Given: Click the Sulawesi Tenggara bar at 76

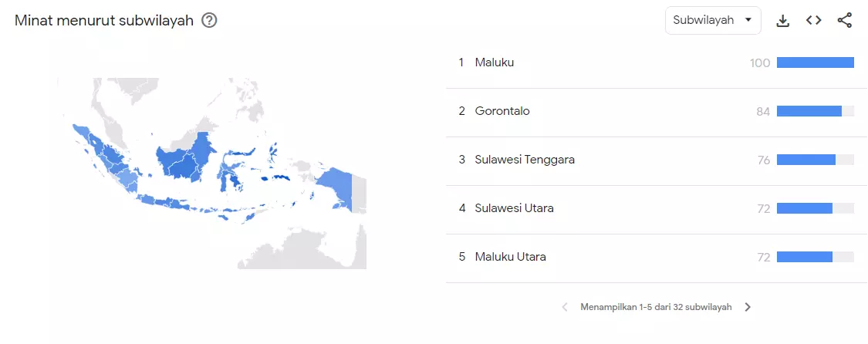Looking at the screenshot, I should (806, 160).
